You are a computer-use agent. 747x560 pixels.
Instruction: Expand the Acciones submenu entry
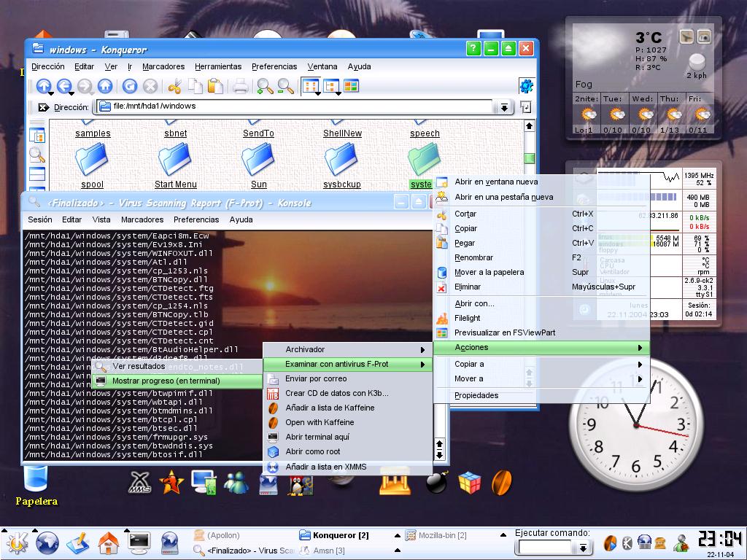pos(542,348)
